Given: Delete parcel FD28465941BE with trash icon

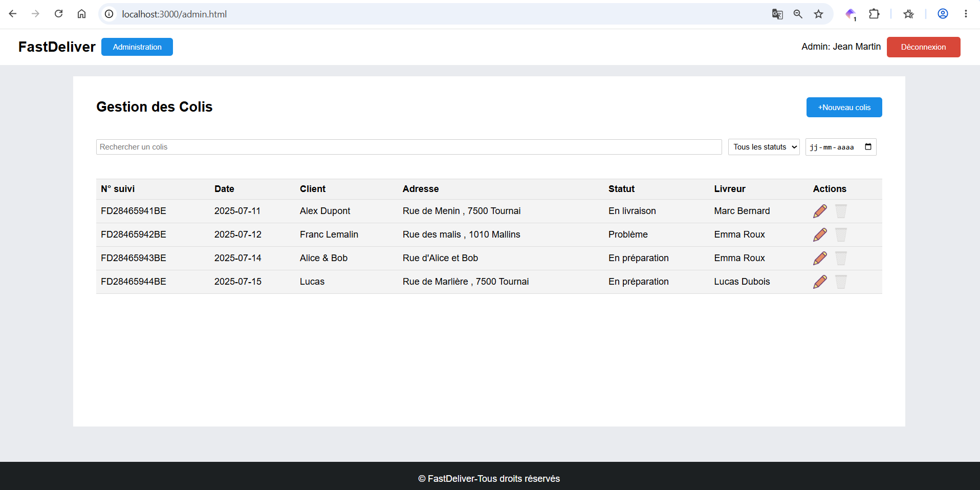Looking at the screenshot, I should tap(841, 211).
